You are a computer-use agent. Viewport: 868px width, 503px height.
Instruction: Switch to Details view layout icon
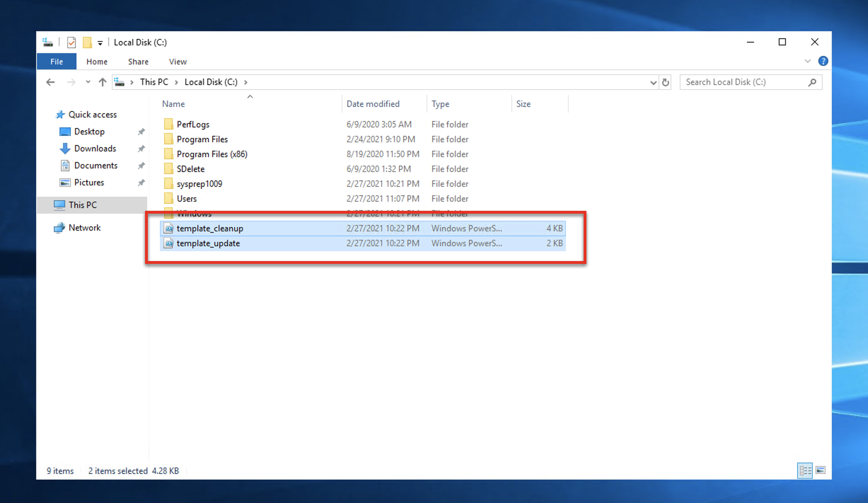805,470
